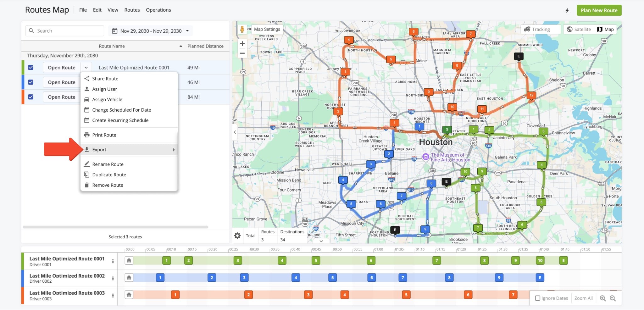Viewport: 644px width, 310px height.
Task: Click the Museum of Fine Arts pin
Action: (425, 157)
